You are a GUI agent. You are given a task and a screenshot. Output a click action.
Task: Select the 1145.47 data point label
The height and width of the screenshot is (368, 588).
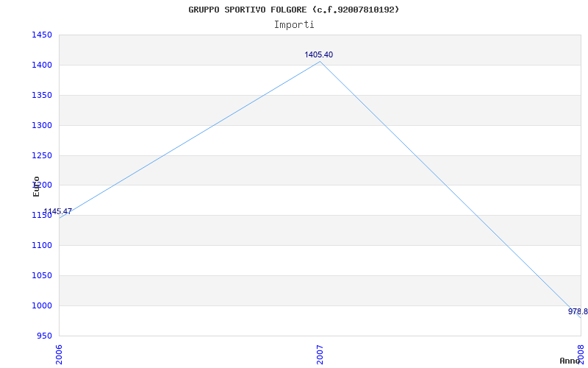click(57, 211)
